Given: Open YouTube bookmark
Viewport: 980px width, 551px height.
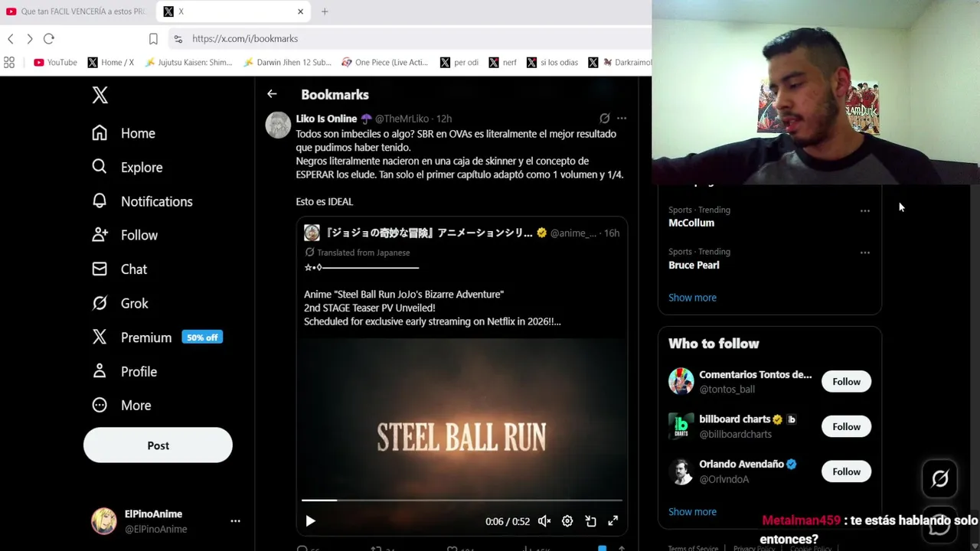Looking at the screenshot, I should click(55, 63).
